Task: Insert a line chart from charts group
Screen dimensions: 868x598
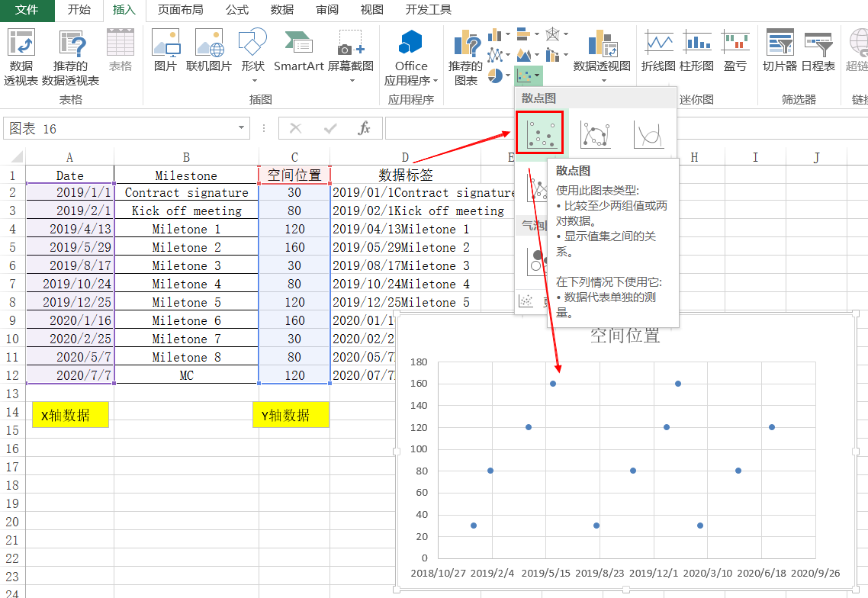Action: (x=494, y=56)
